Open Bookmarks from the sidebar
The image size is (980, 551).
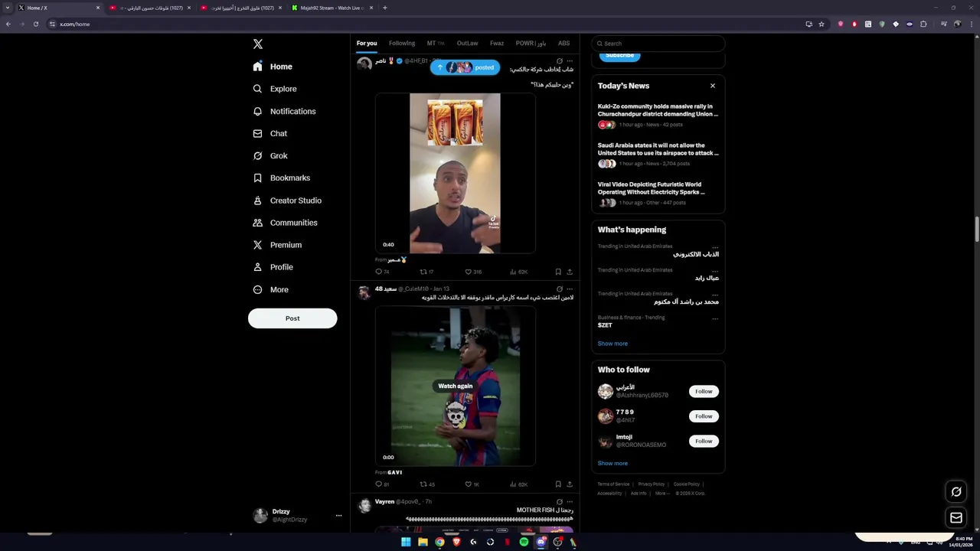coord(281,178)
